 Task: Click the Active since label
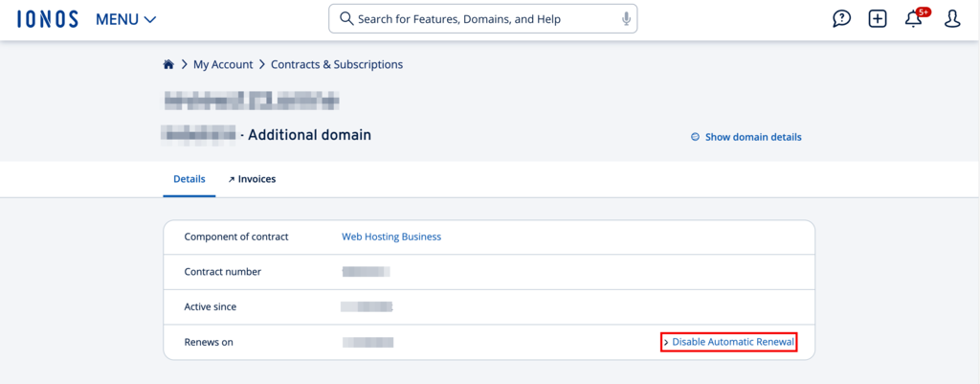click(x=210, y=307)
